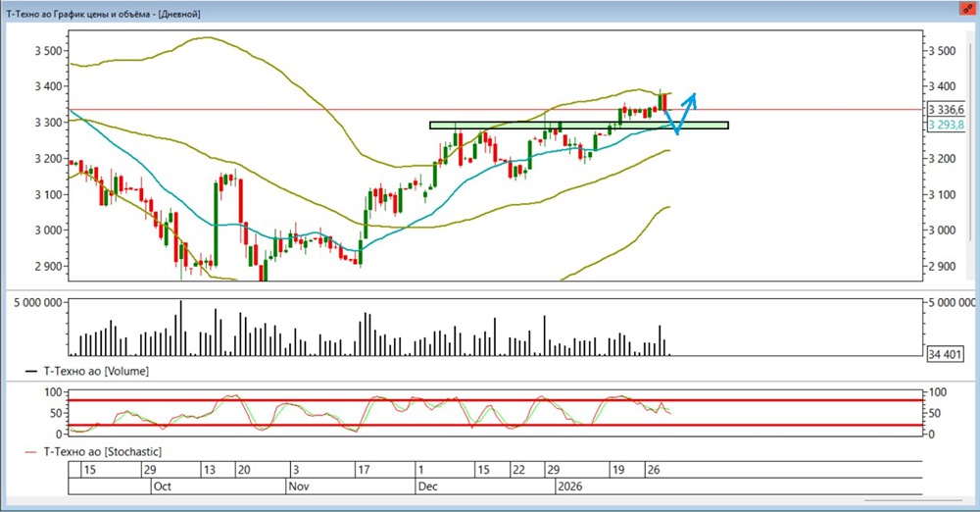Click date label 13 on time axis
Viewport: 980px width, 512px height.
coord(210,470)
